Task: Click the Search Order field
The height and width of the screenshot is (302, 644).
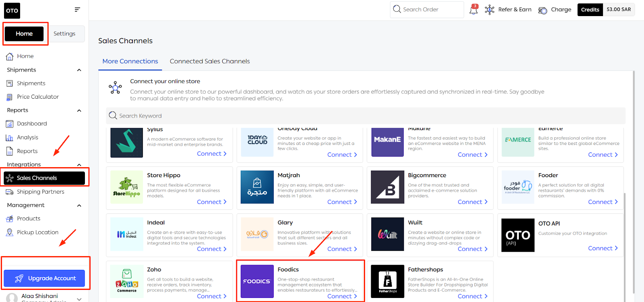Action: (x=427, y=10)
